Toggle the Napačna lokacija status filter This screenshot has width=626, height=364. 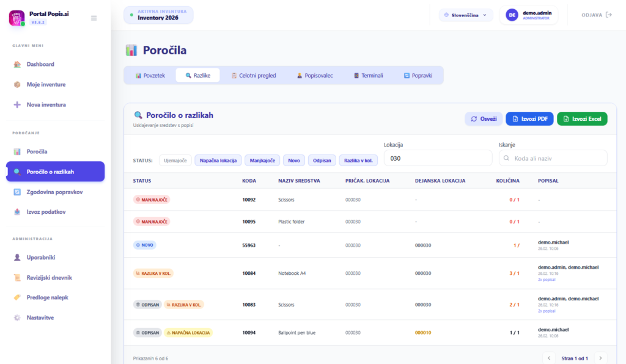click(218, 161)
